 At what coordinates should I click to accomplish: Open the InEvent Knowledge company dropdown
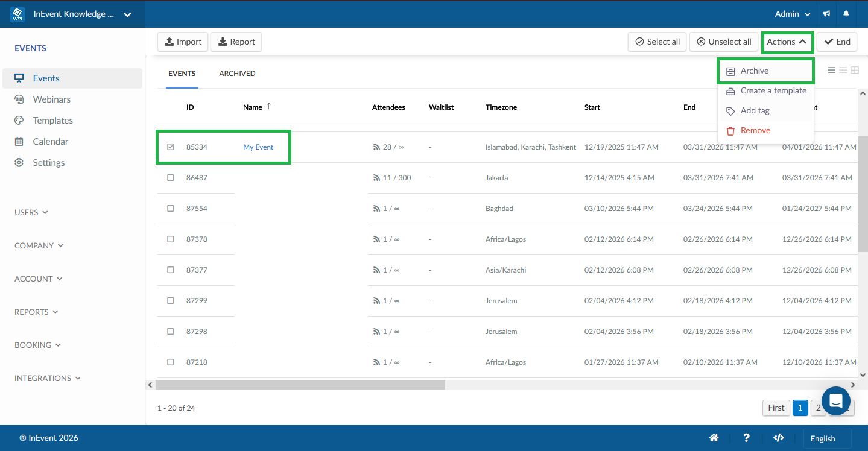(x=82, y=14)
